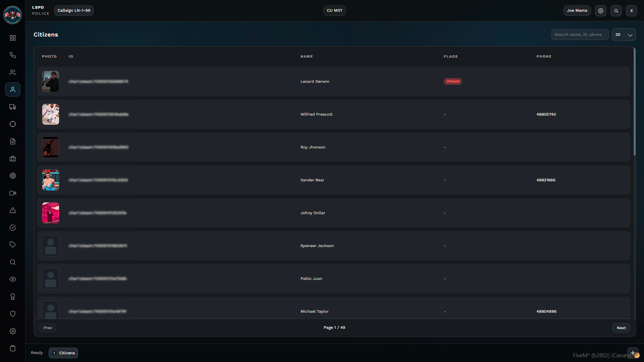Click the video camera sidebar icon
644x362 pixels.
click(x=13, y=193)
